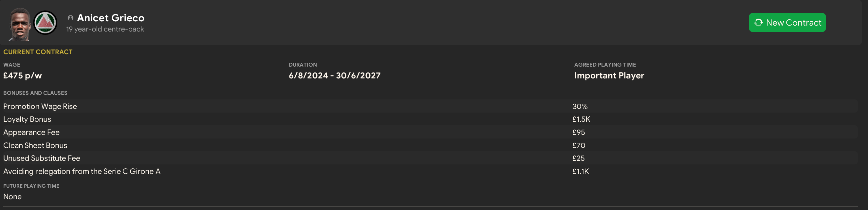Screen dimensions: 868x210
Task: Open the Anicet Grieco name link
Action: 111,18
